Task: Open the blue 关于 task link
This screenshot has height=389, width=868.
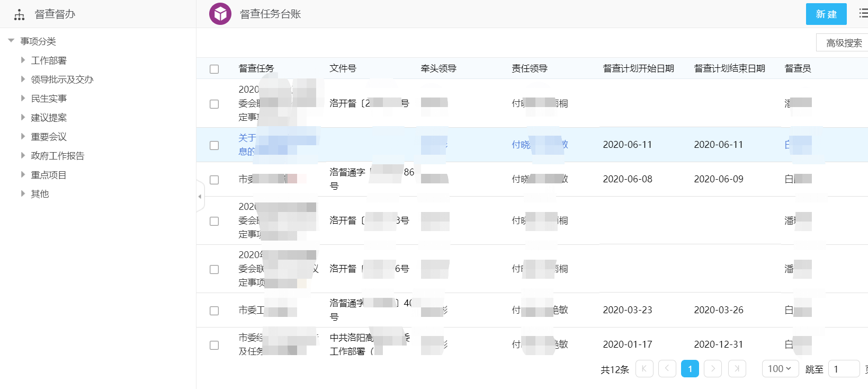Action: (247, 145)
